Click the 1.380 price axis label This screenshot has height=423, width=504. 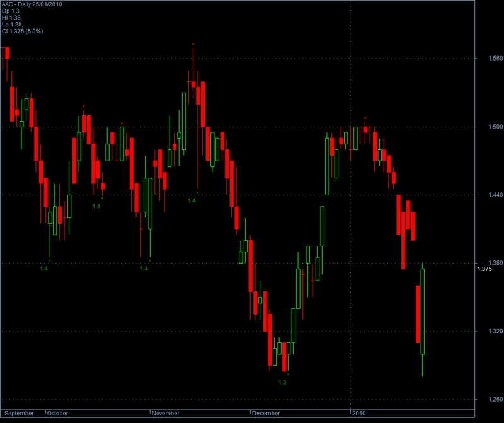click(x=495, y=263)
